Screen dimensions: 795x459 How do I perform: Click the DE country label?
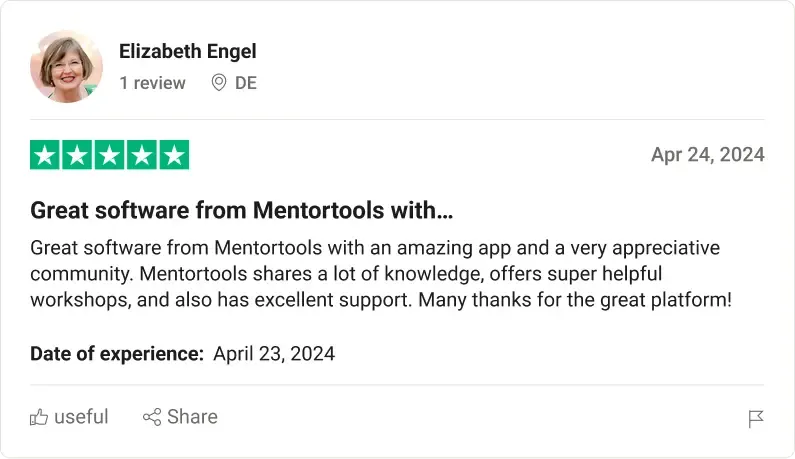tap(246, 83)
